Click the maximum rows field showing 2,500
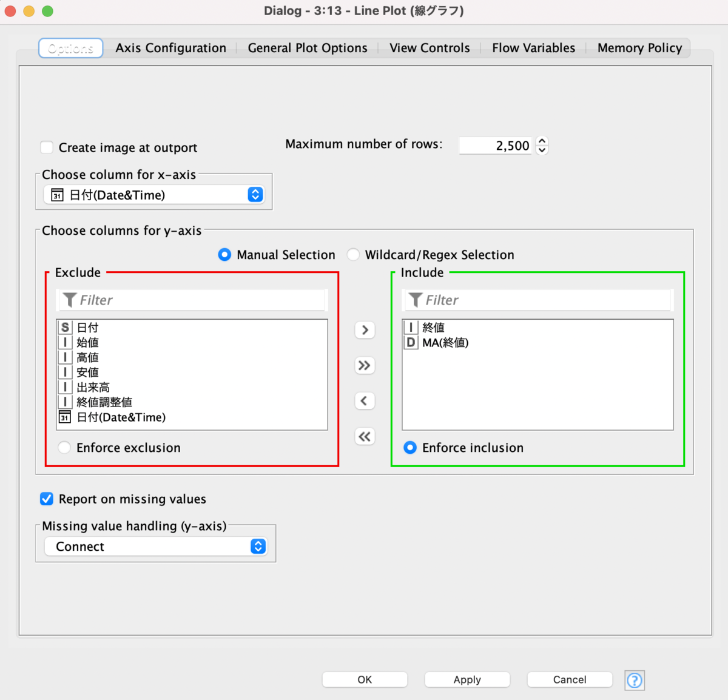Image resolution: width=728 pixels, height=700 pixels. (495, 146)
